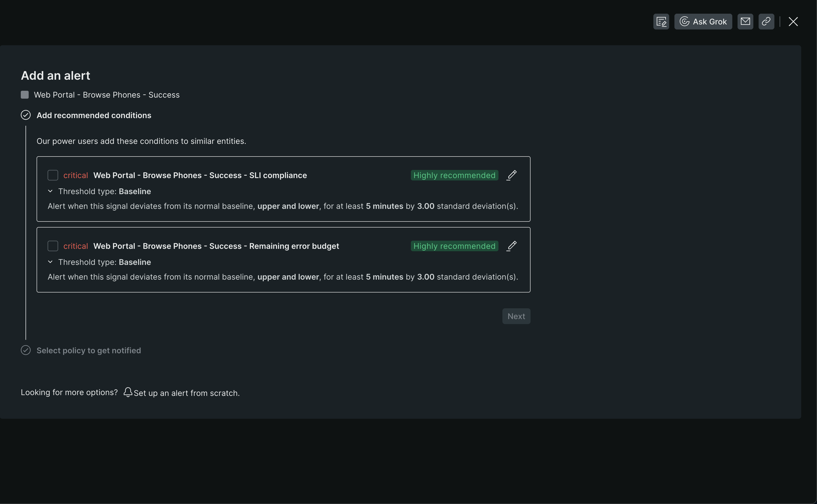Edit the SLI compliance condition with pencil icon
Screen dimensions: 817x504
click(x=512, y=175)
